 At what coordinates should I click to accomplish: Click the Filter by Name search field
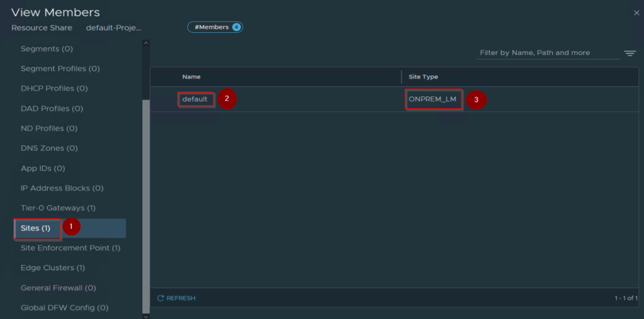point(548,53)
